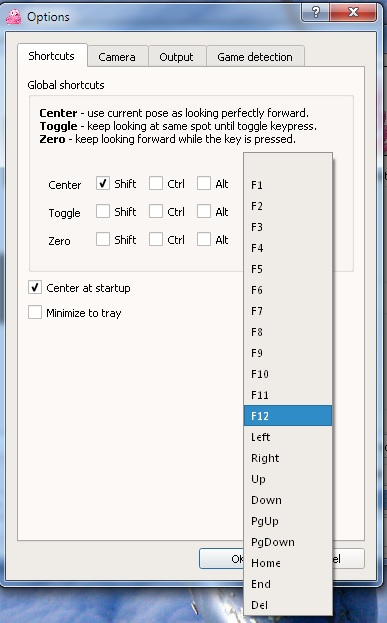
Task: Click the pink Options app icon
Action: coord(14,17)
